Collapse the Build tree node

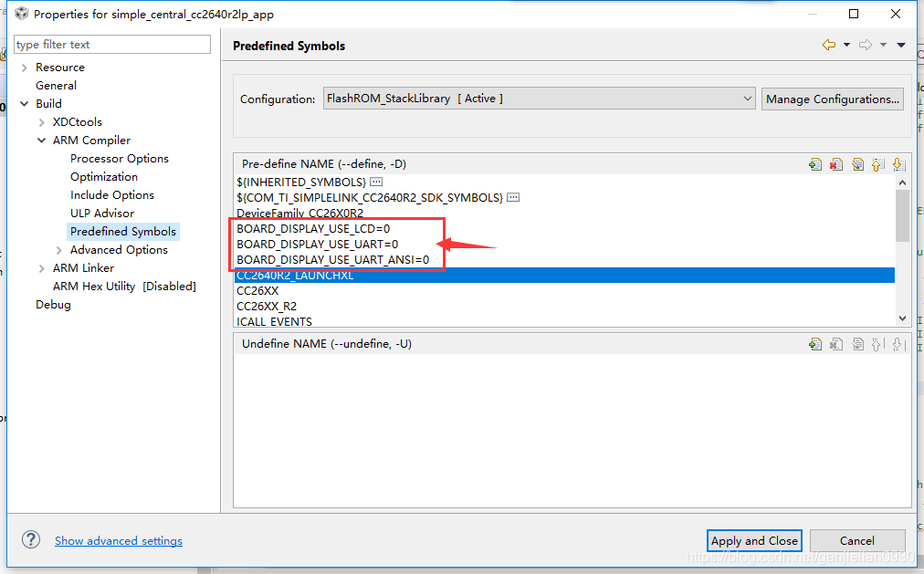(24, 104)
